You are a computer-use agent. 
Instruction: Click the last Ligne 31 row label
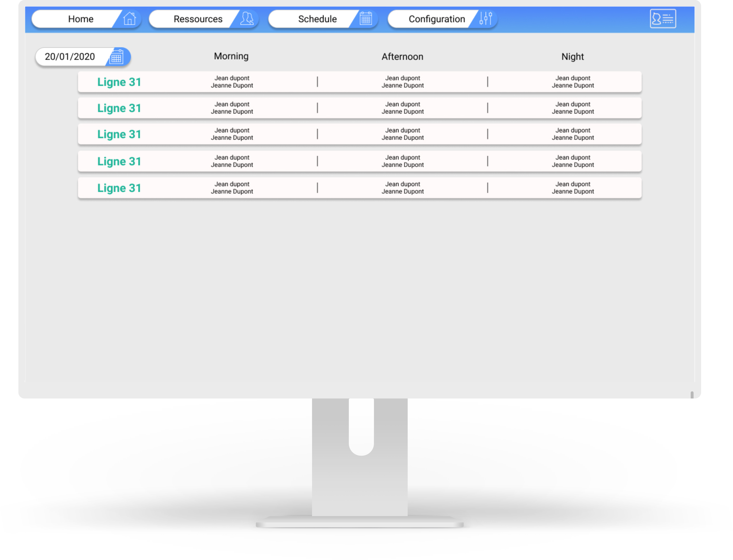[x=119, y=188]
